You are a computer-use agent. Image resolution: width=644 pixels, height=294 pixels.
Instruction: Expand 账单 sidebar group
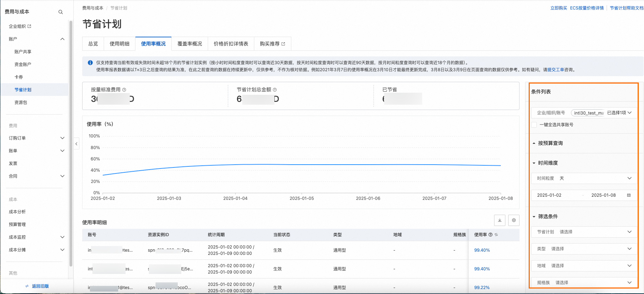pyautogui.click(x=62, y=151)
